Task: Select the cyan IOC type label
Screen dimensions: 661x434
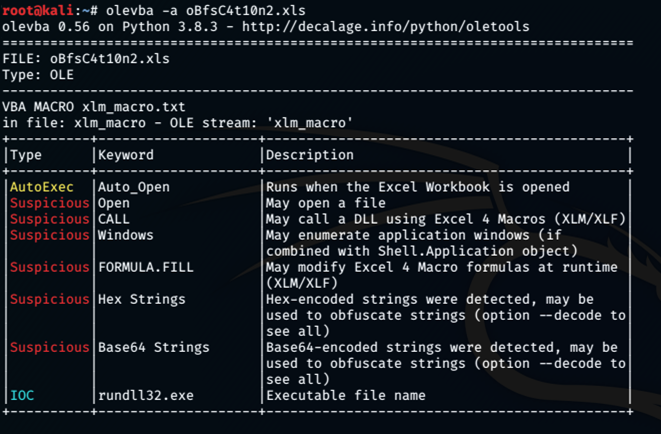Action: 22,395
